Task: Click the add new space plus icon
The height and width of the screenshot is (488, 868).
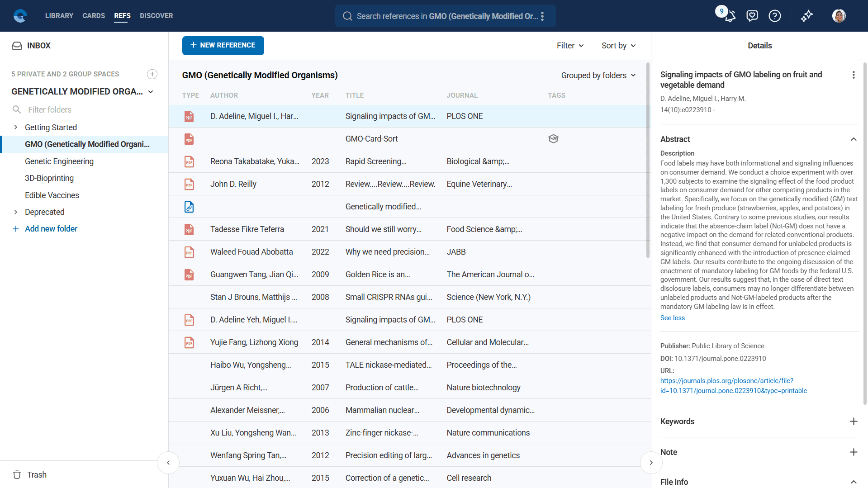Action: click(x=152, y=74)
